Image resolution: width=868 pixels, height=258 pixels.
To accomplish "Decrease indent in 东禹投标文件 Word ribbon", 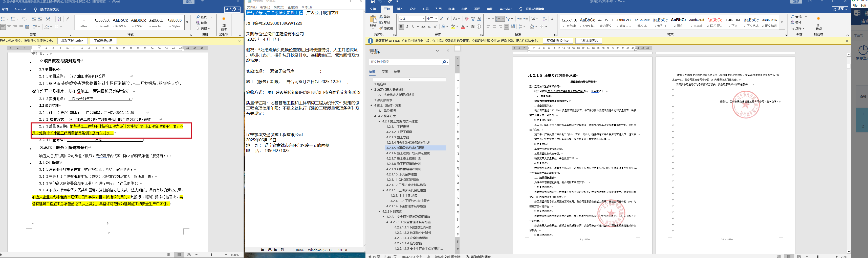I will [x=519, y=19].
